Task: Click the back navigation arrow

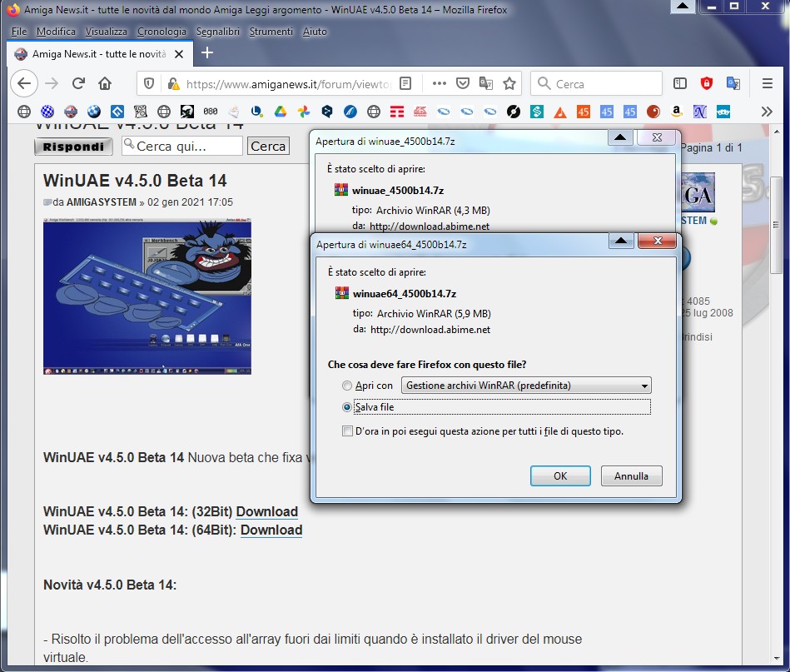Action: pyautogui.click(x=24, y=83)
